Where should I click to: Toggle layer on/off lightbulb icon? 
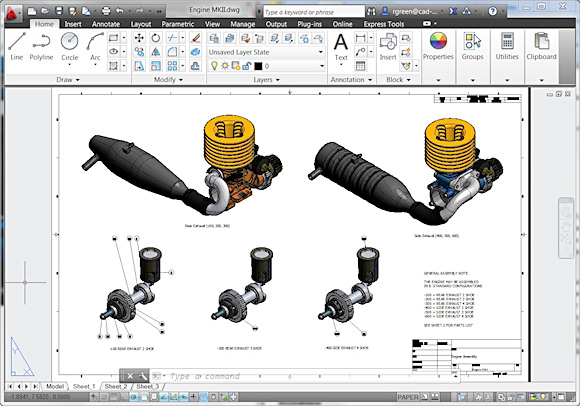(x=214, y=66)
